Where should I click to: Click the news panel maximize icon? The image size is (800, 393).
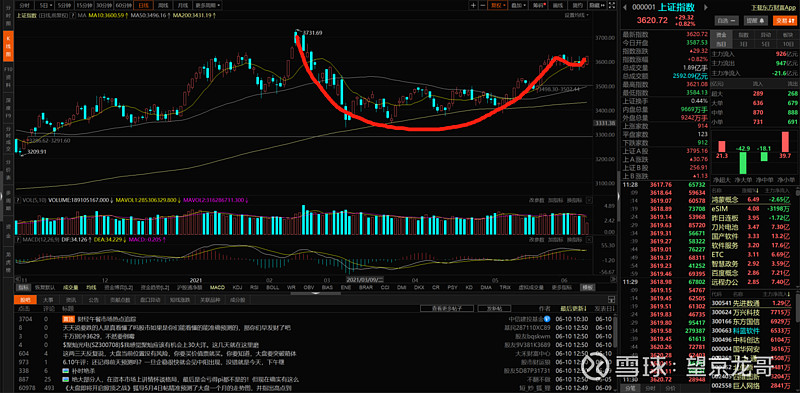point(611,300)
